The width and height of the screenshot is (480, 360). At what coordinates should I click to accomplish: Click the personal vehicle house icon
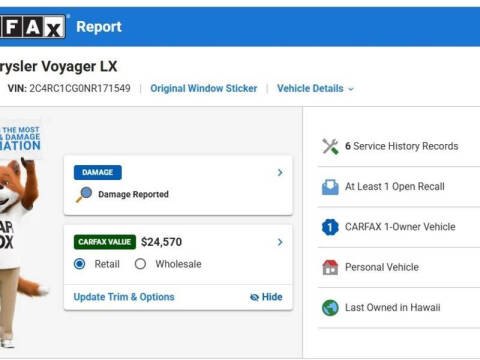tap(330, 267)
